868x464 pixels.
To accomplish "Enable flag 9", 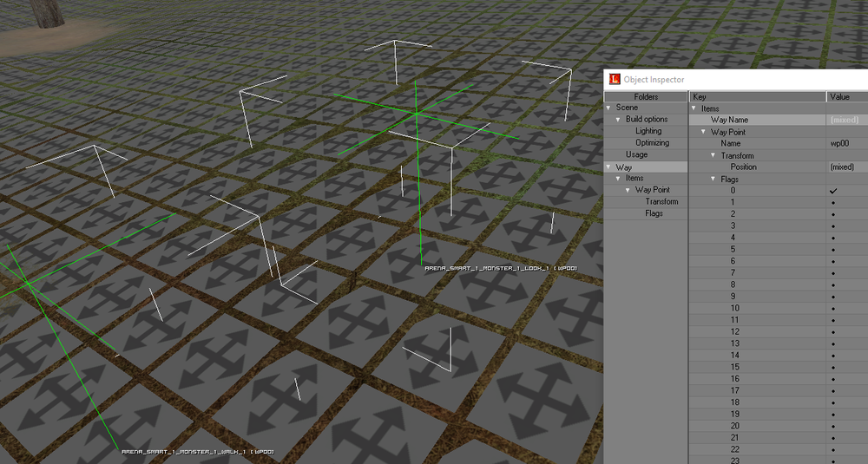I will (x=833, y=297).
